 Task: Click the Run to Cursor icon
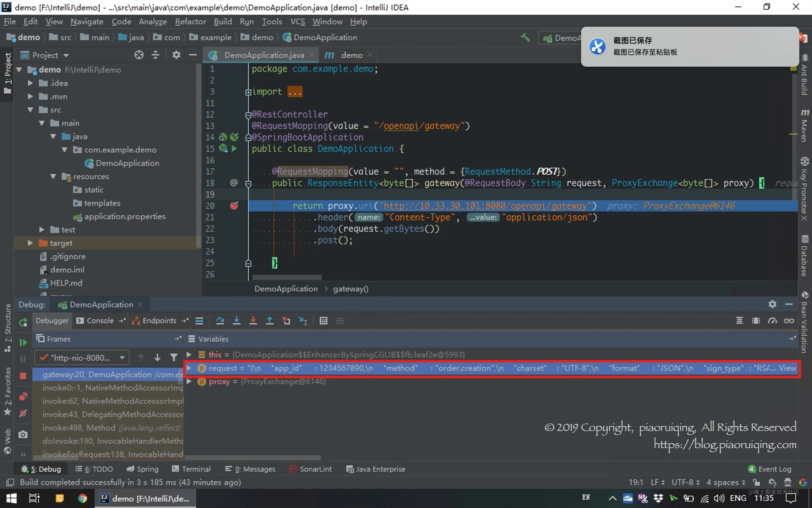coord(303,321)
